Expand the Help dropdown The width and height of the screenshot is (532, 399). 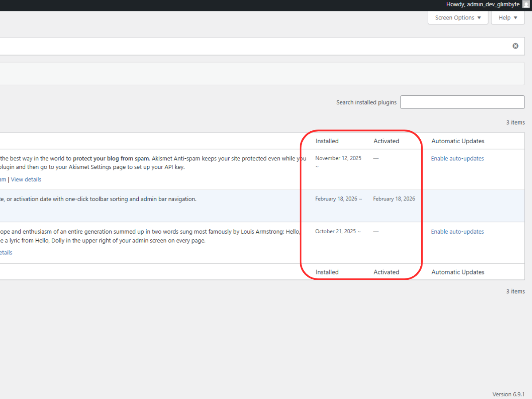point(508,18)
